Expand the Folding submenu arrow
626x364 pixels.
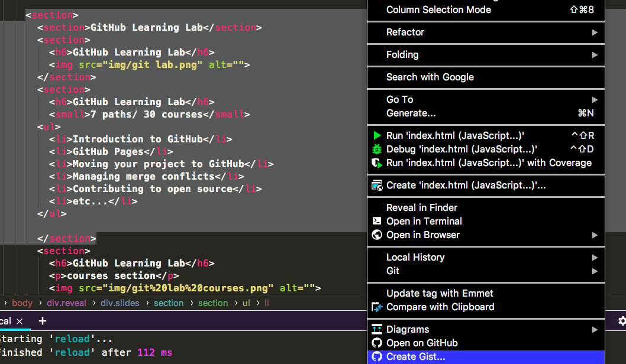595,54
